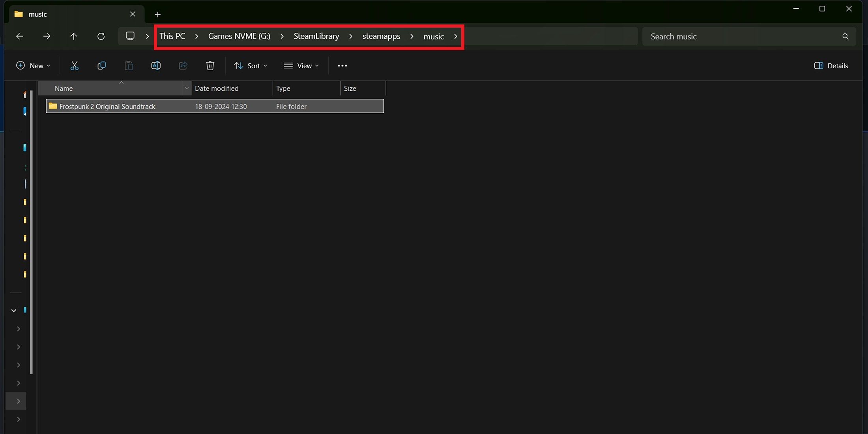The image size is (868, 434).
Task: Go forward in folder history
Action: [x=47, y=36]
